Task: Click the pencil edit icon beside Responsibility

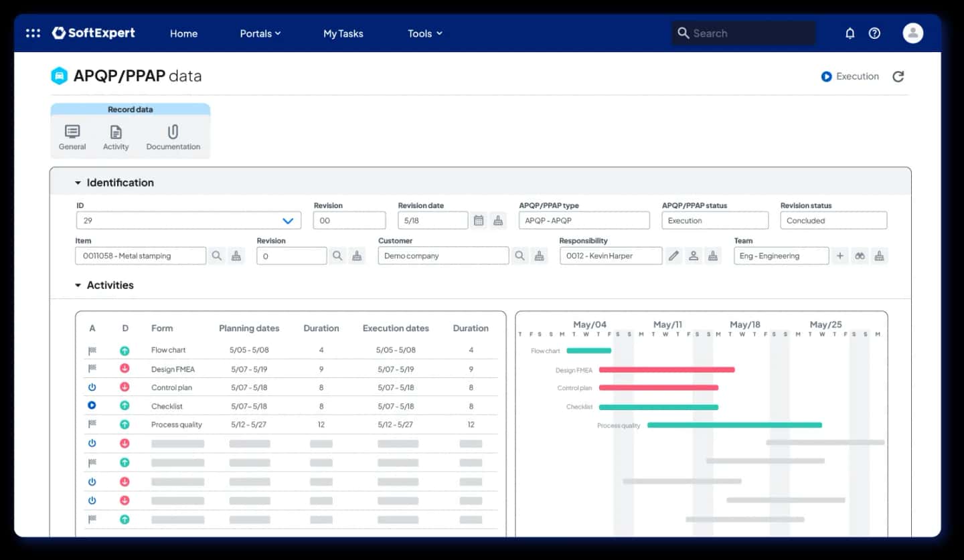Action: click(673, 256)
